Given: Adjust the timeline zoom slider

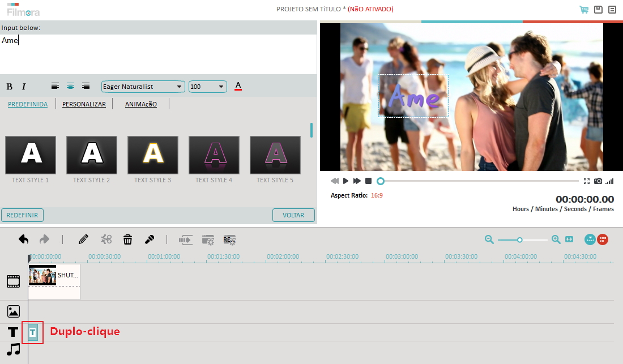Looking at the screenshot, I should (x=519, y=239).
